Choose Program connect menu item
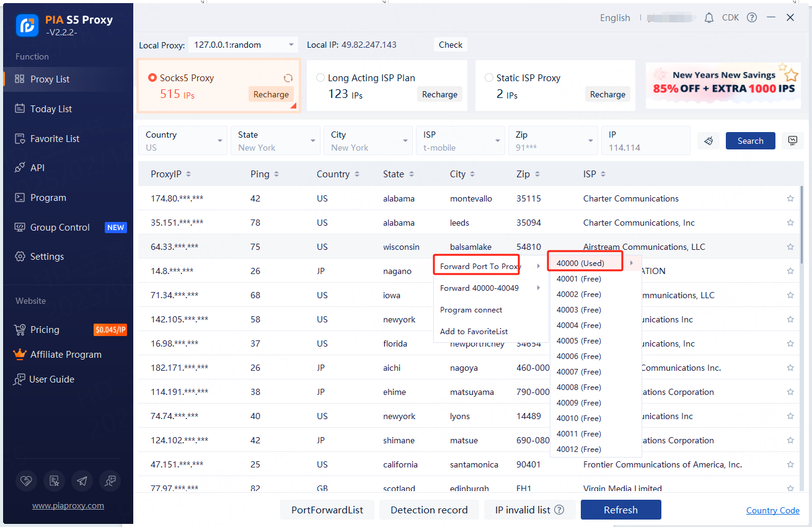Image resolution: width=812 pixels, height=527 pixels. click(x=490, y=309)
